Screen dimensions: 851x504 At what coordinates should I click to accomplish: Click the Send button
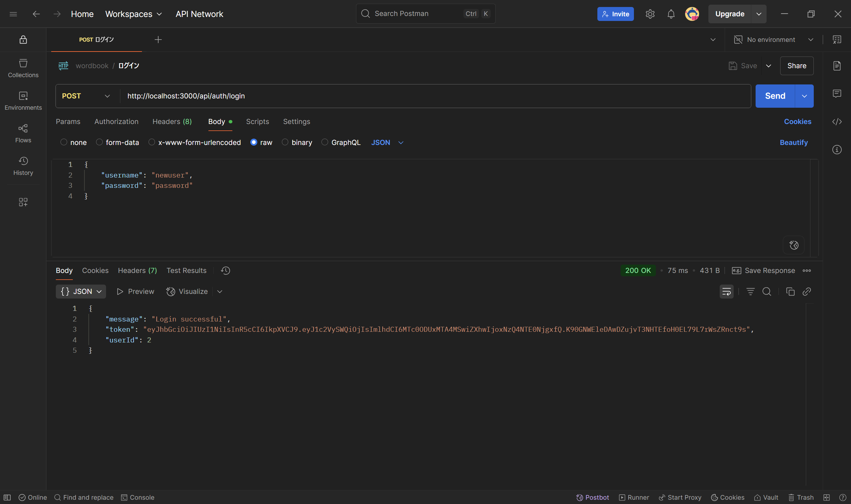[x=775, y=96]
